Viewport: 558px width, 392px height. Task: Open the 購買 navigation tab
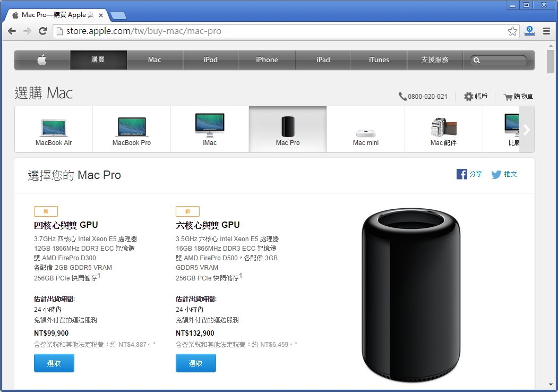98,60
